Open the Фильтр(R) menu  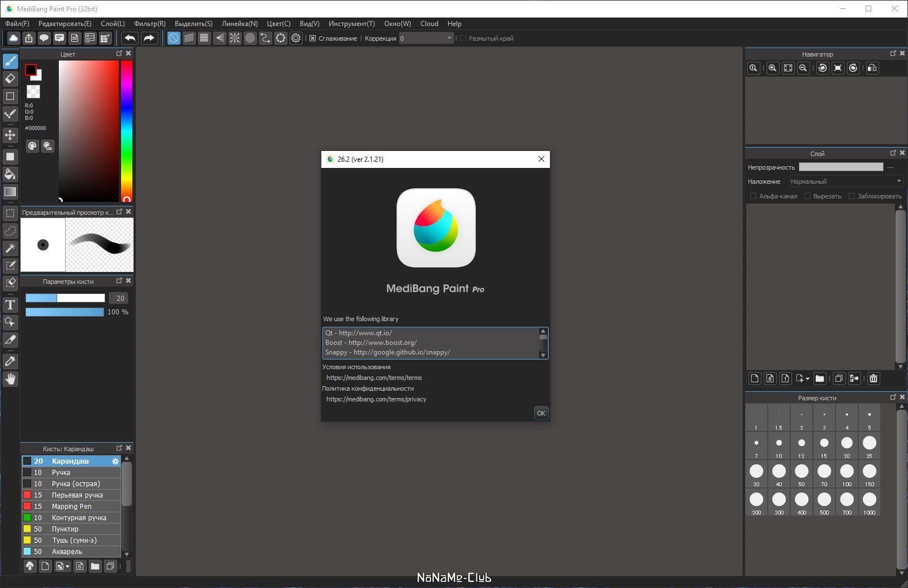(150, 24)
